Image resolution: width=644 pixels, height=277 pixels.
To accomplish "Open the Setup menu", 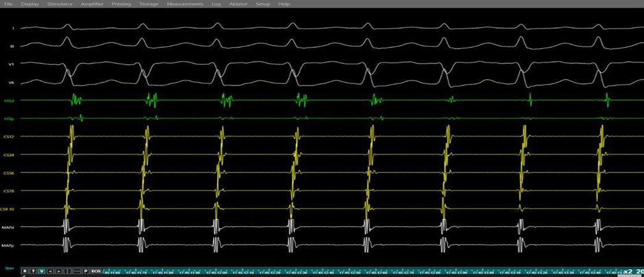I will [x=263, y=4].
